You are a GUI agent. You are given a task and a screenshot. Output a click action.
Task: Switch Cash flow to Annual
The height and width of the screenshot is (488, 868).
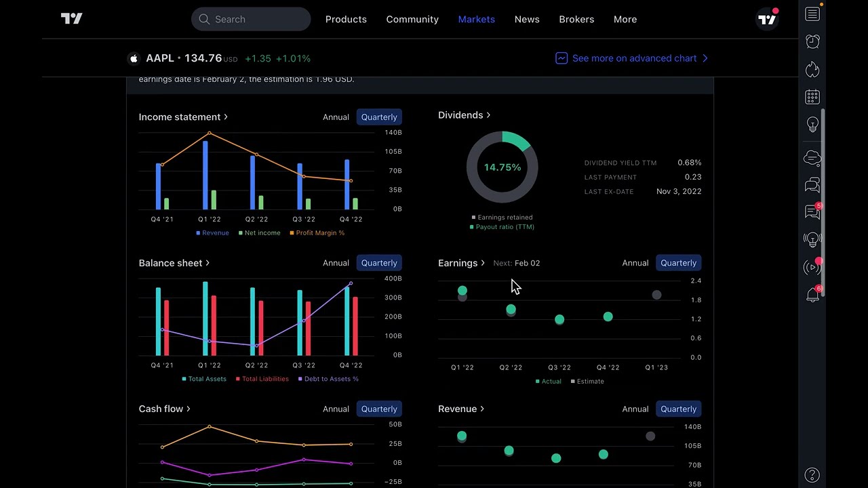pyautogui.click(x=336, y=409)
